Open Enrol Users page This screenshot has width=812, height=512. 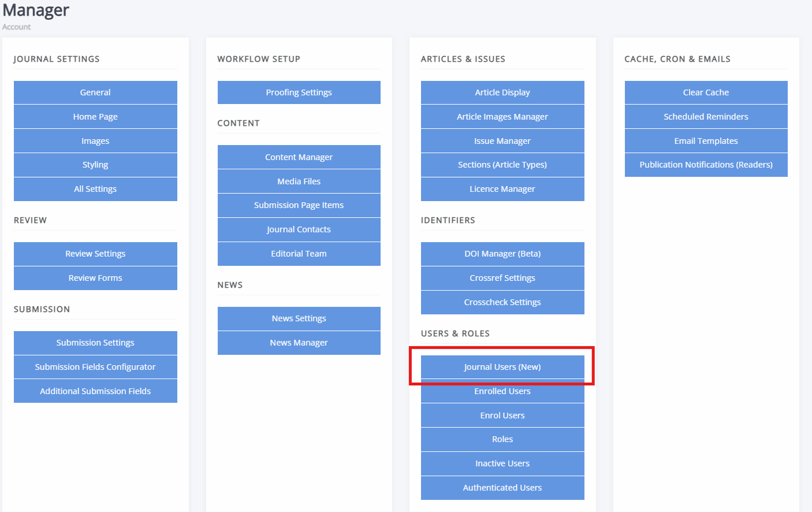[502, 415]
